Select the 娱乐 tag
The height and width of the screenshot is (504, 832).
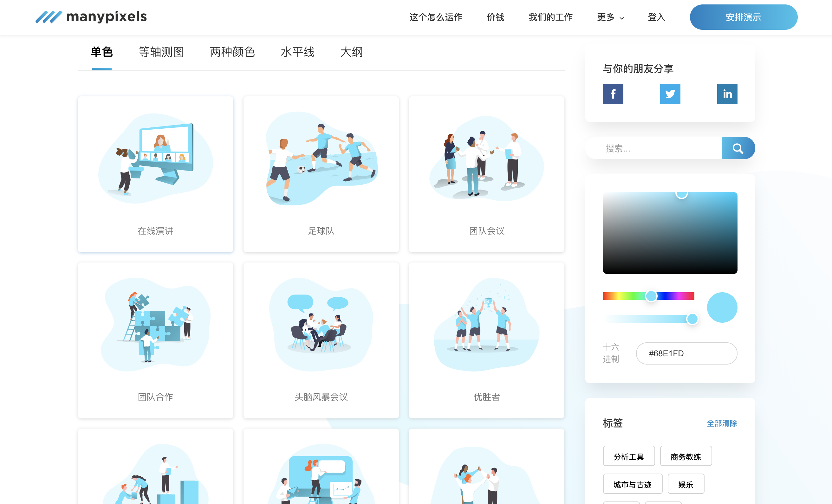coord(686,484)
